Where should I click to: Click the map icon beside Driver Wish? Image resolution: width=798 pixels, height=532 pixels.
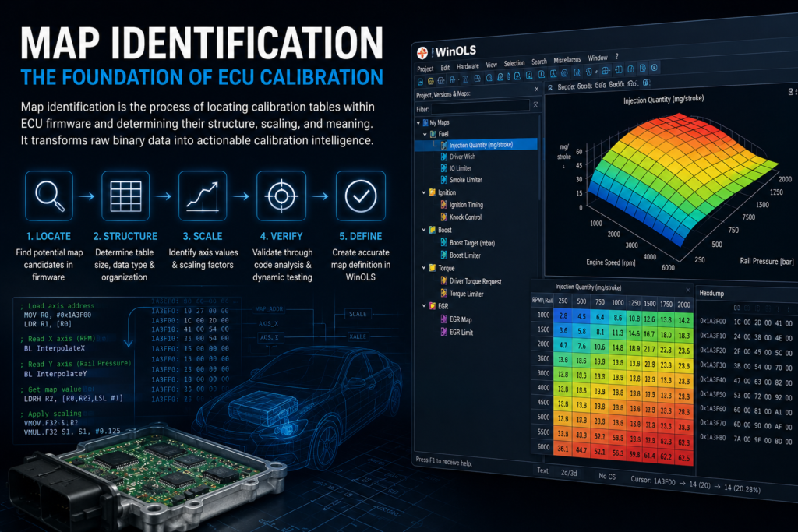click(x=443, y=157)
